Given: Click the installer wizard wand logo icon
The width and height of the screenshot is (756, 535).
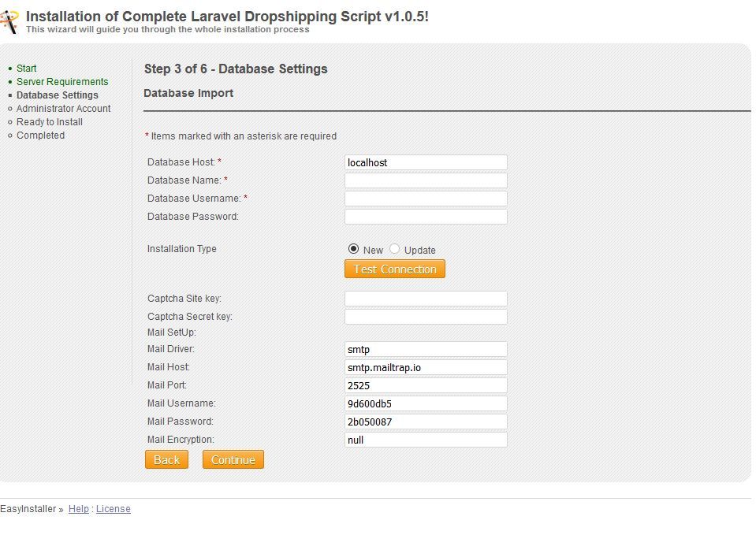Looking at the screenshot, I should tap(9, 21).
